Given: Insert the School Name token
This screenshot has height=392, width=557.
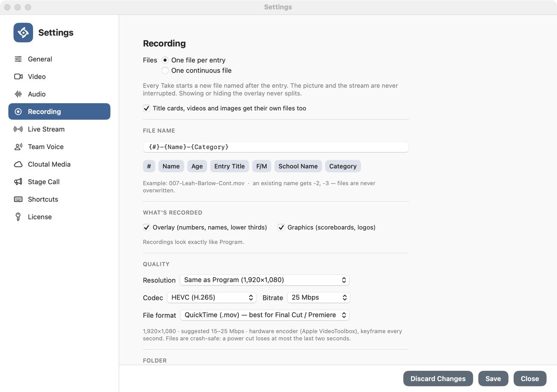Looking at the screenshot, I should pyautogui.click(x=298, y=166).
